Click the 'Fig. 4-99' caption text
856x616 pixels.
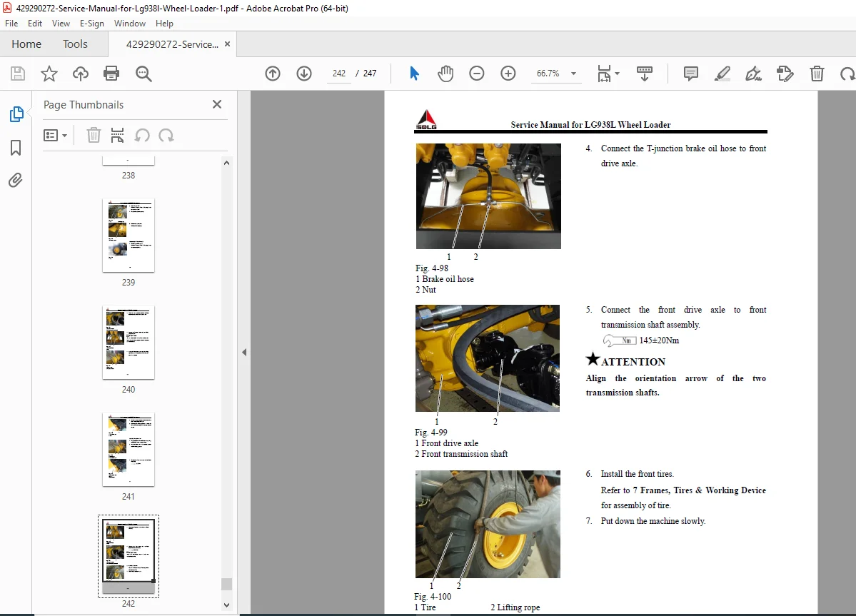point(430,432)
